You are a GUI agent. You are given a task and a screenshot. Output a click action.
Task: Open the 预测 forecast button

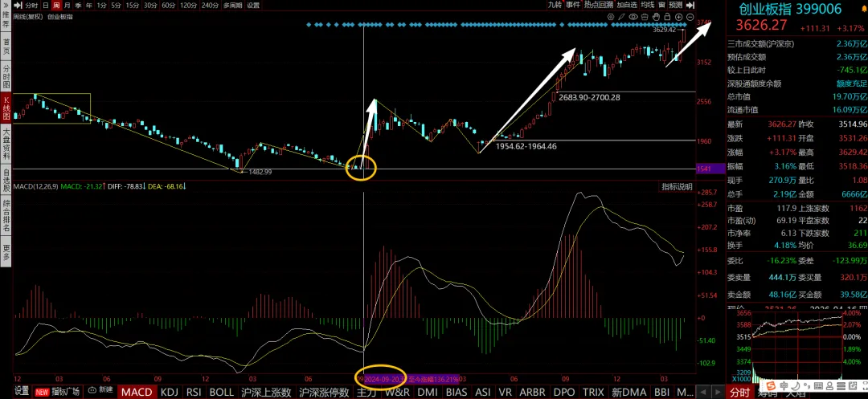point(675,5)
